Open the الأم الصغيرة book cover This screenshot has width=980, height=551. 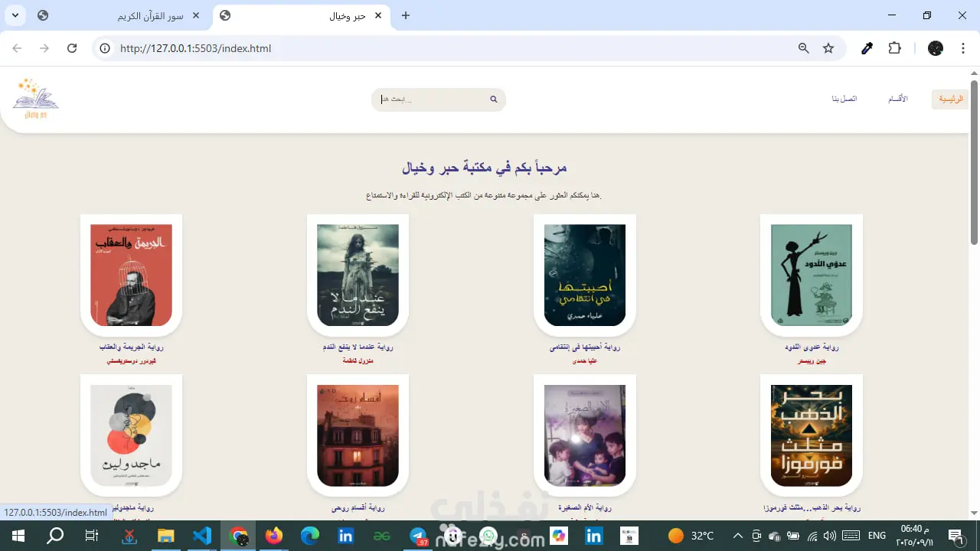click(585, 435)
